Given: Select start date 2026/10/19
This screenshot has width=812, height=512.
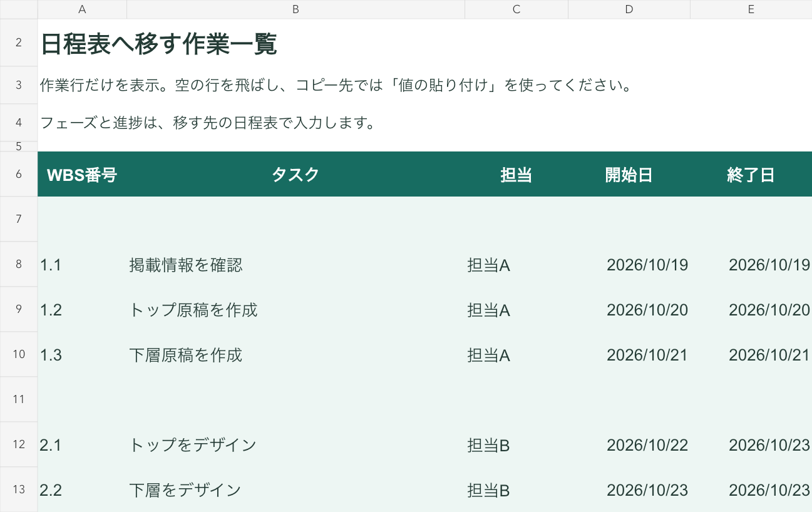Looking at the screenshot, I should point(629,265).
